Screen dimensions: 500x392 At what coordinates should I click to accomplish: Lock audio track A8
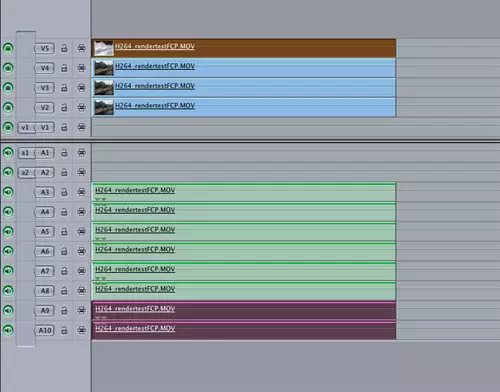point(64,291)
